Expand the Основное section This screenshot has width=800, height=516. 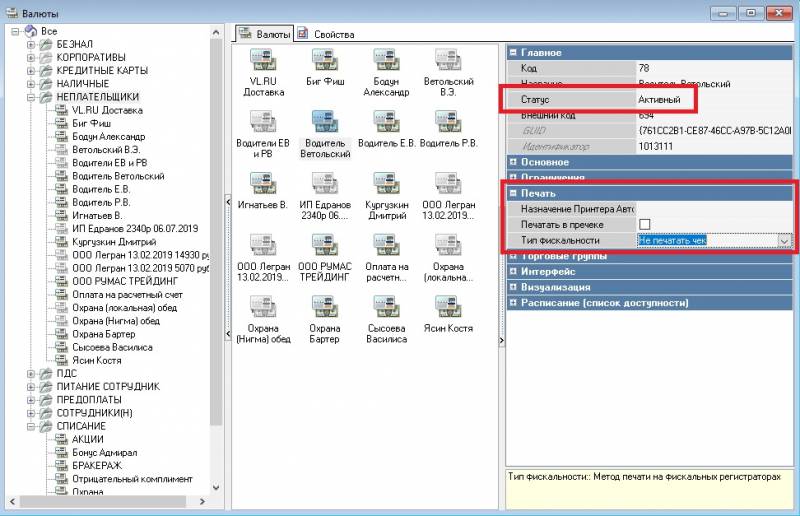pyautogui.click(x=514, y=162)
